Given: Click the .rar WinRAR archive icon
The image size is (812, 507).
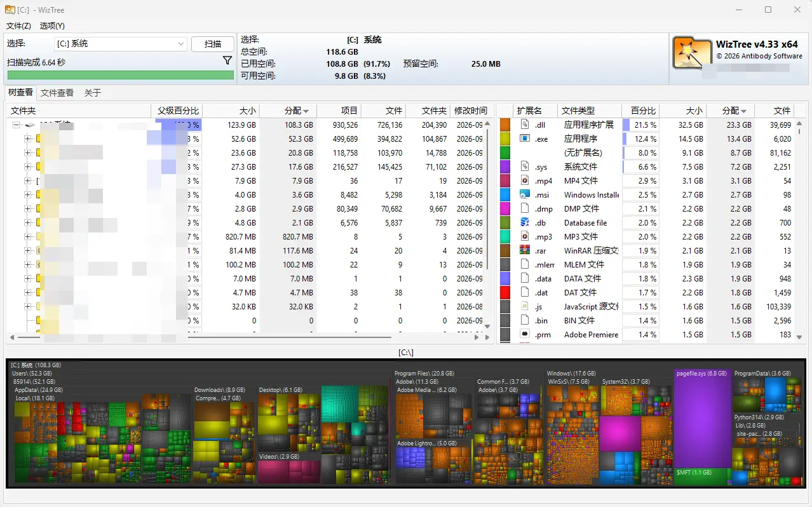Looking at the screenshot, I should pyautogui.click(x=525, y=250).
